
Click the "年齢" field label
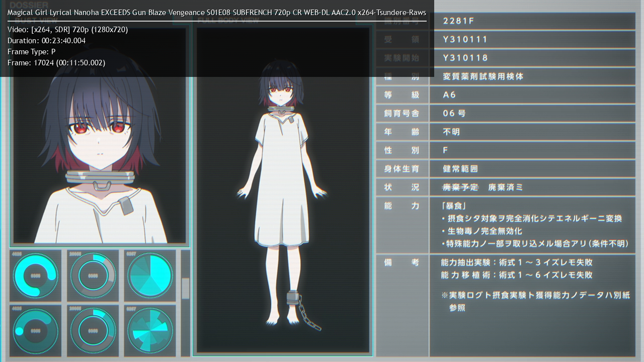click(x=401, y=132)
